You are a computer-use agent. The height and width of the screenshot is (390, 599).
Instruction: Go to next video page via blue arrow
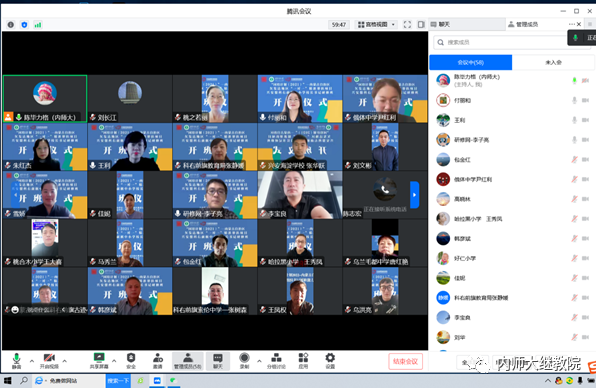tap(414, 195)
